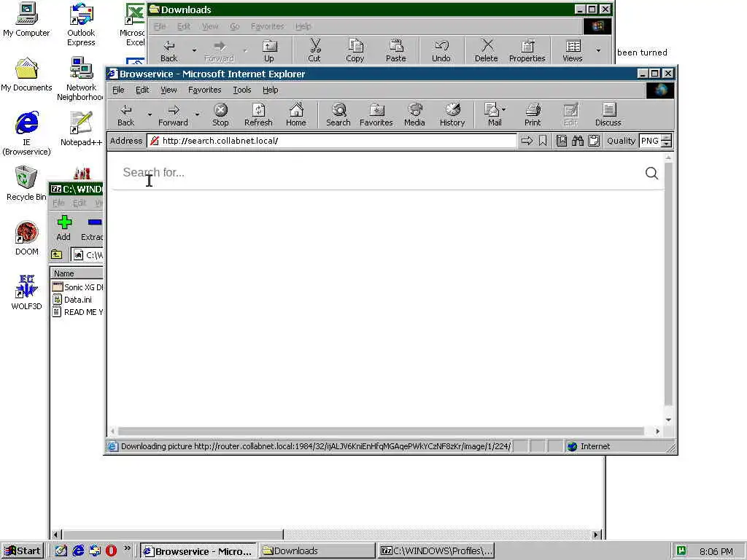Click the Mail toolbar button in IE
Viewport: 747px width, 560px height.
click(x=495, y=114)
